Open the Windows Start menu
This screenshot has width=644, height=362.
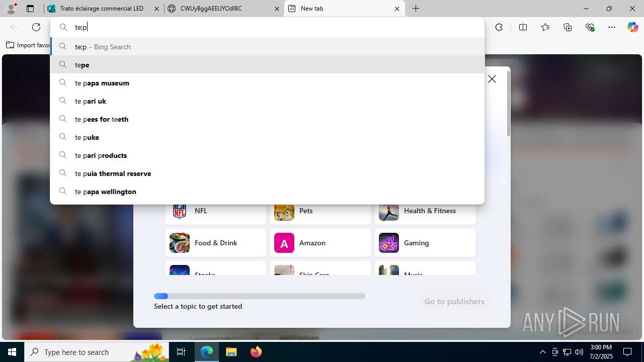coord(12,352)
